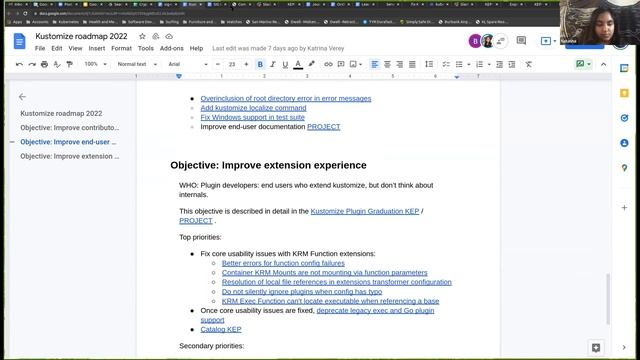Toggle Underline formatting
The image size is (640, 360).
coord(285,64)
